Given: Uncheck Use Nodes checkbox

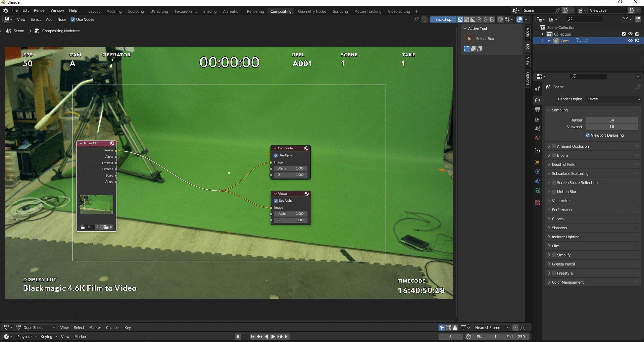Looking at the screenshot, I should [73, 19].
